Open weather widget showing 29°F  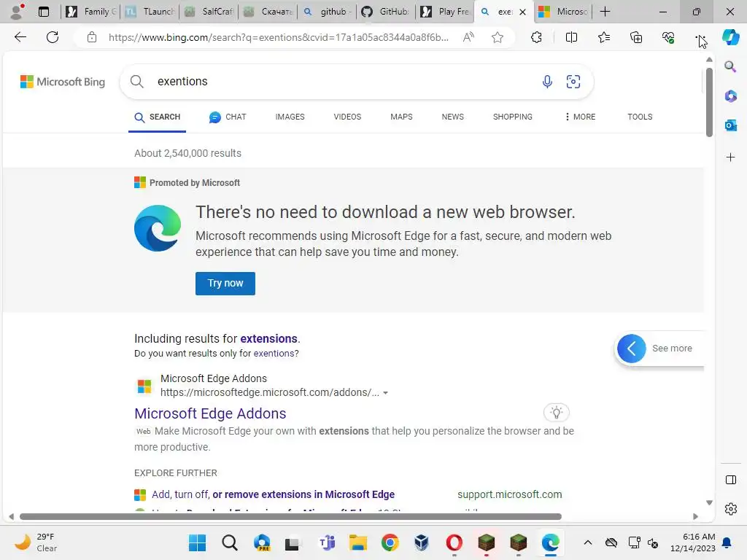tap(36, 542)
